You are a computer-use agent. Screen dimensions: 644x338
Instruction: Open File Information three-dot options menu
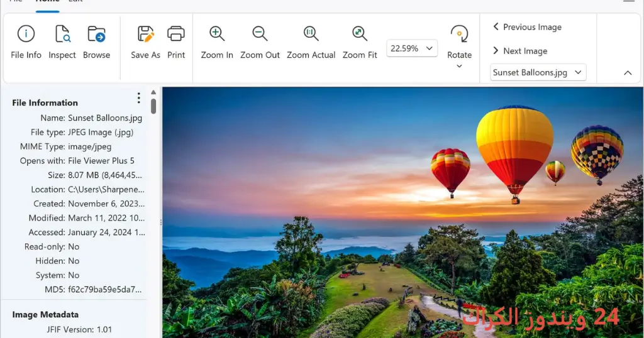(139, 98)
